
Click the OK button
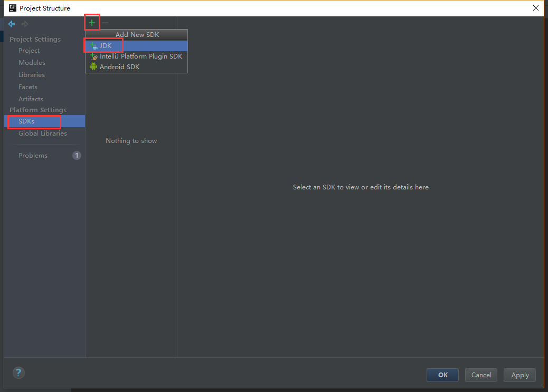click(442, 375)
